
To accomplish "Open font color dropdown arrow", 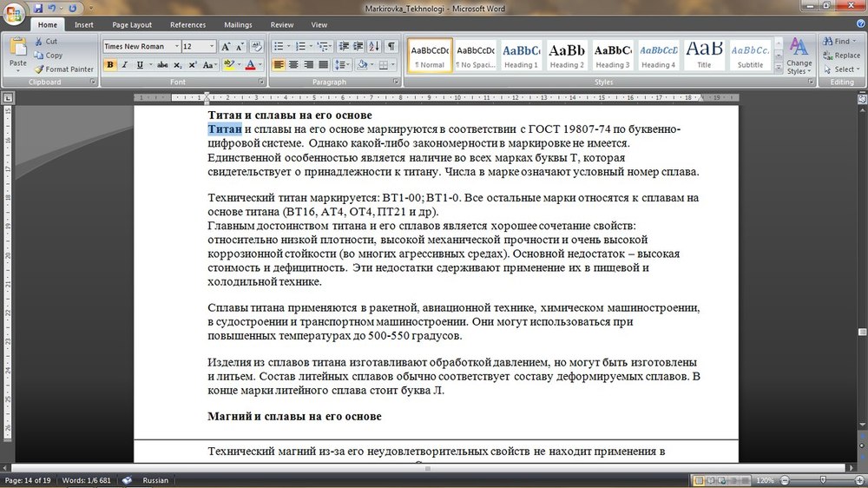I will (x=260, y=65).
